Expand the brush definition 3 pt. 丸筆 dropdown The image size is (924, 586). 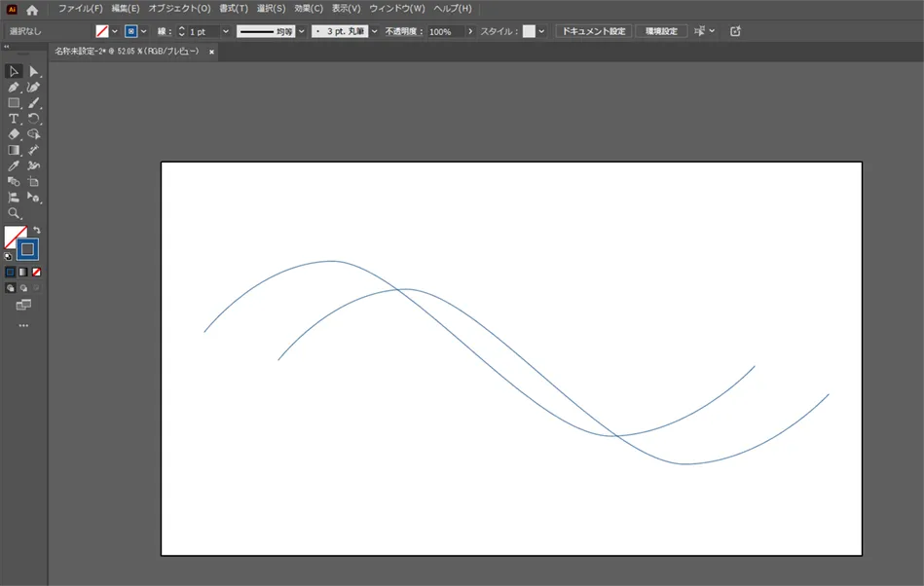coord(374,31)
